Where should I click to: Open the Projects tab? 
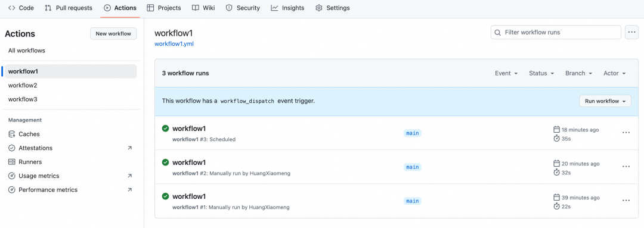[x=164, y=8]
